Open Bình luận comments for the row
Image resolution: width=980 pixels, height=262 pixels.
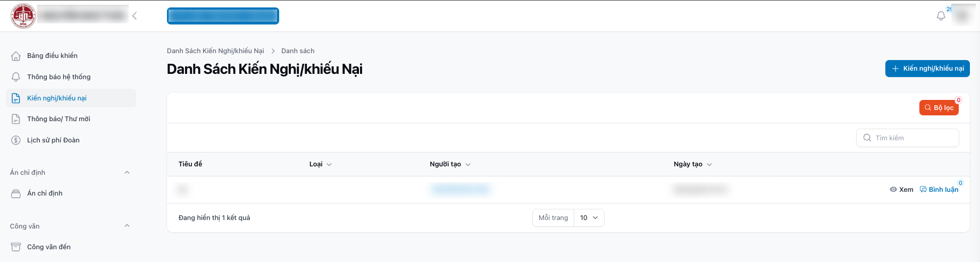(939, 190)
